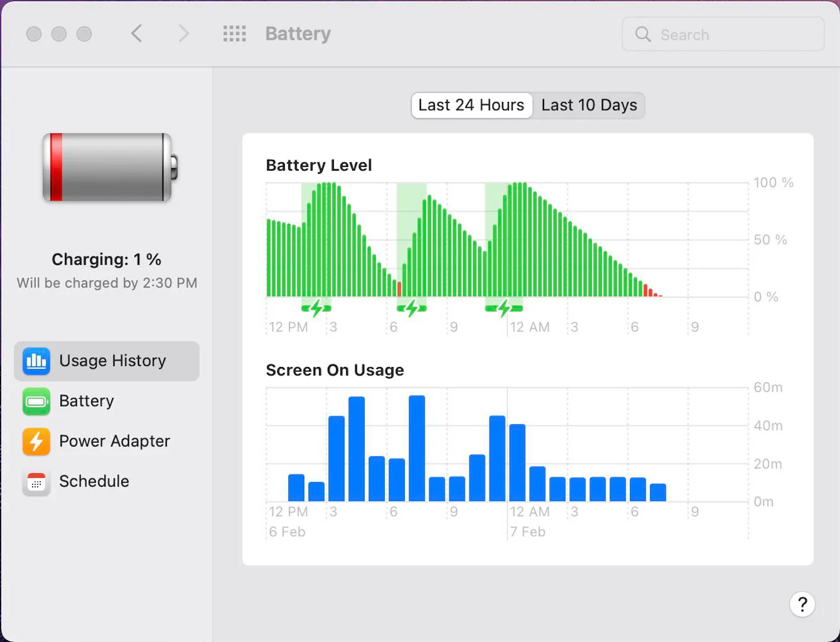Image resolution: width=840 pixels, height=642 pixels.
Task: Click the 7 Feb date label
Action: (527, 532)
